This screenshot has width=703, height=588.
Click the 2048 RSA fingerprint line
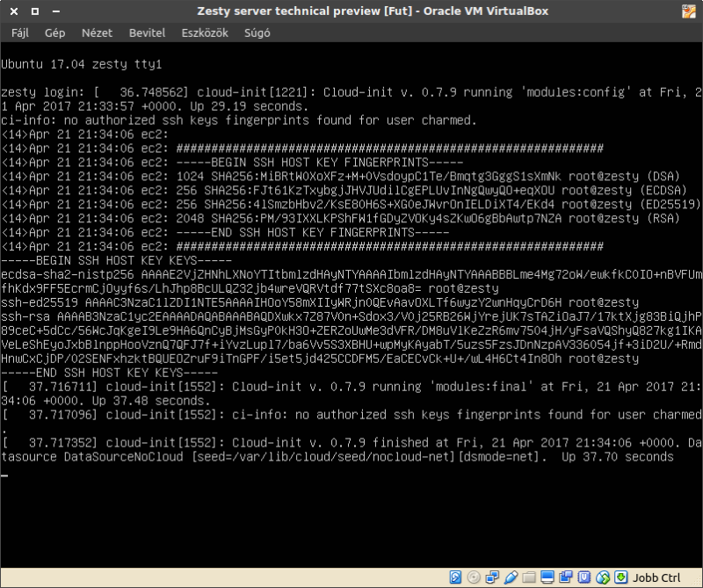pos(341,219)
